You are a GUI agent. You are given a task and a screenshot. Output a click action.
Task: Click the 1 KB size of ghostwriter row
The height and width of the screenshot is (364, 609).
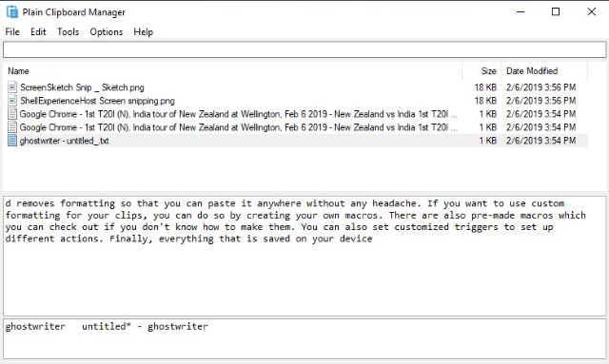[488, 141]
